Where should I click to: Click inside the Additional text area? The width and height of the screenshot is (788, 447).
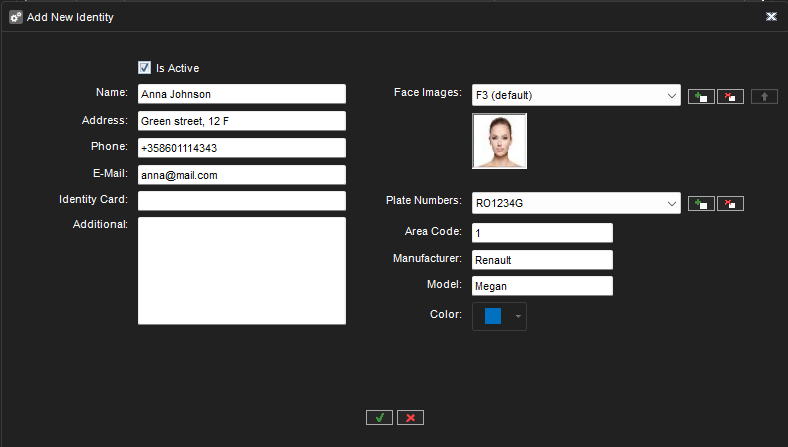coord(241,270)
